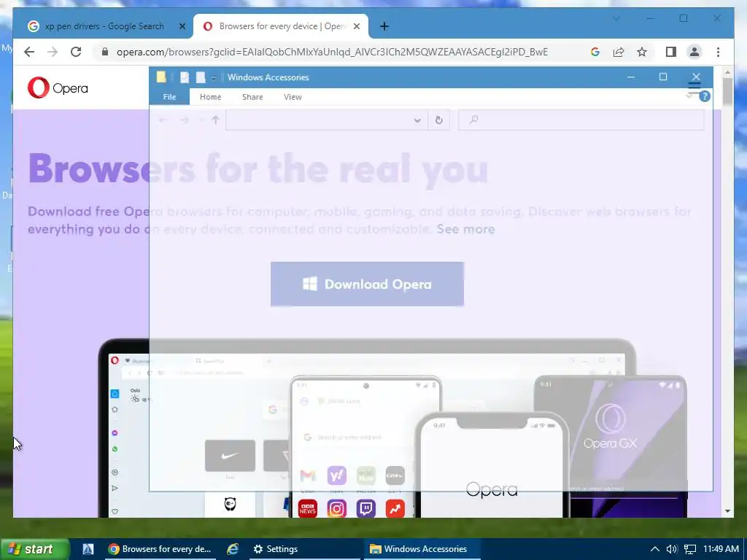The image size is (747, 560).
Task: Click the Explorer search box
Action: [581, 120]
